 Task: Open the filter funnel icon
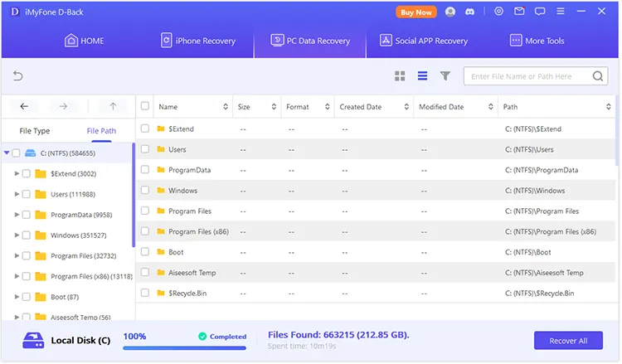[445, 75]
